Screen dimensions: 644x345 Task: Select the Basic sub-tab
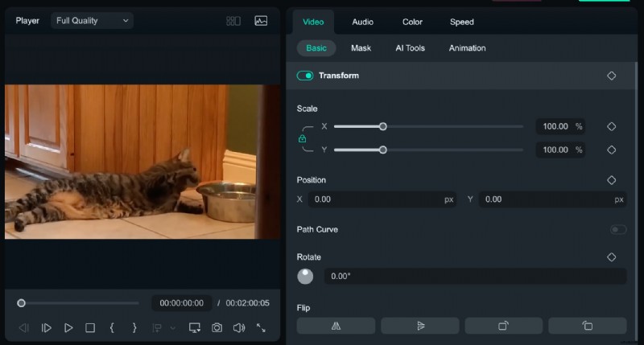(x=316, y=48)
